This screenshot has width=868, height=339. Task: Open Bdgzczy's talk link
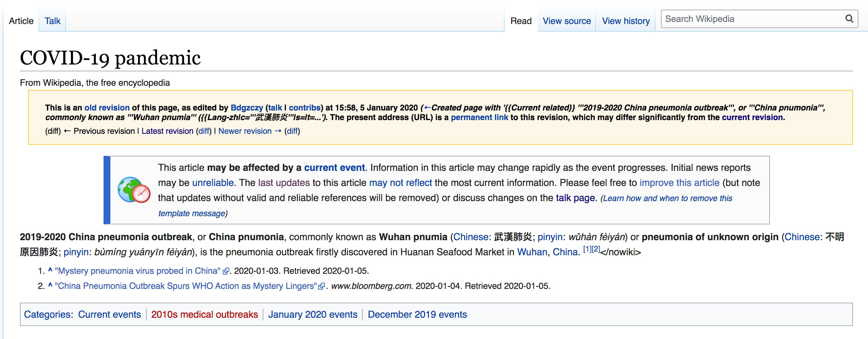[275, 108]
